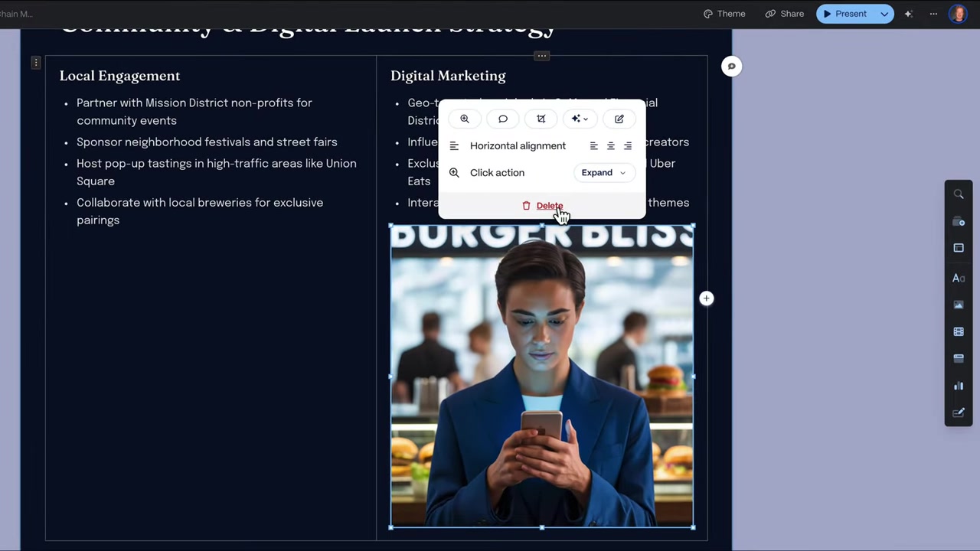Open the search tool in right sidebar
This screenshot has width=980, height=551.
(x=959, y=194)
